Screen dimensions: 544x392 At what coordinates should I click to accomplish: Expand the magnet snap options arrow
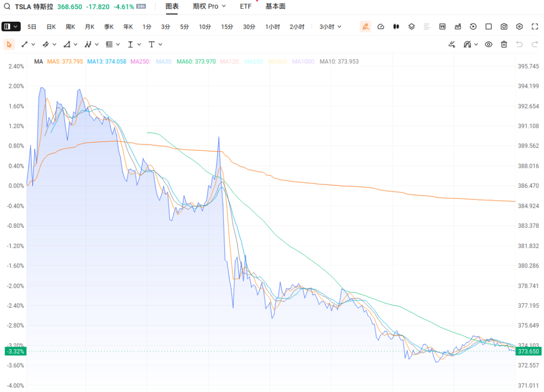click(x=476, y=44)
